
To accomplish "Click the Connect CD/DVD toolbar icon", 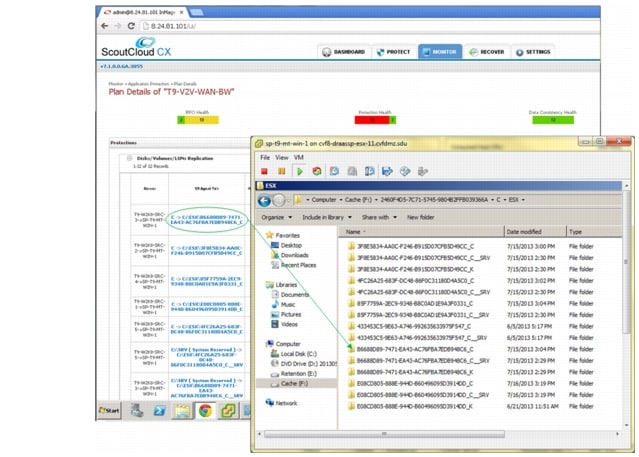I will [x=405, y=171].
